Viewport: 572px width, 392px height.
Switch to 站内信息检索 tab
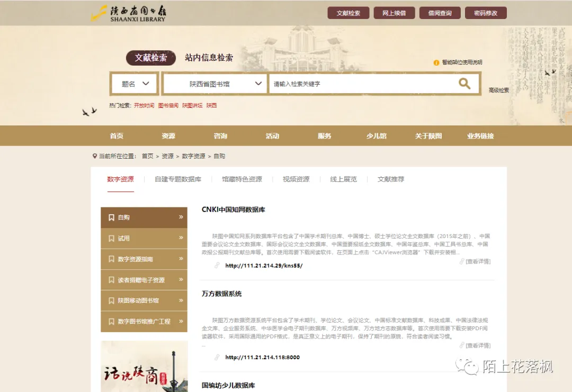(x=209, y=58)
